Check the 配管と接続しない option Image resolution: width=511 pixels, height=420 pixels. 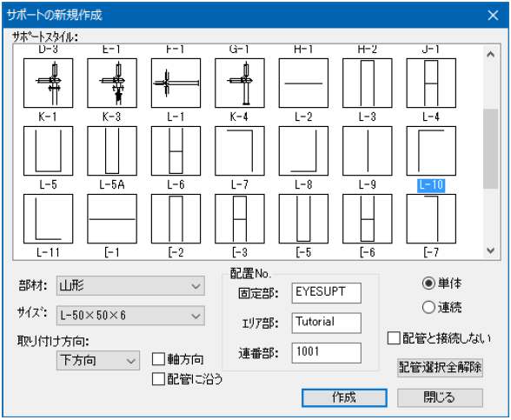[394, 338]
